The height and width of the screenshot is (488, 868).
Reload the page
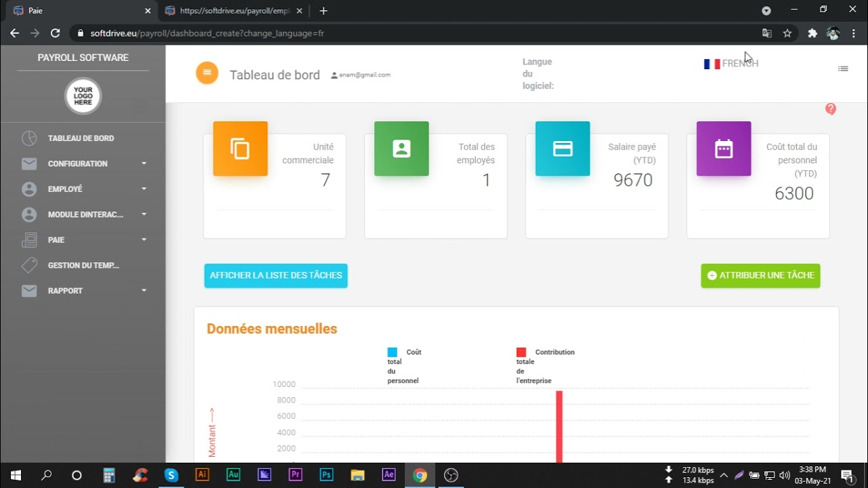(56, 33)
